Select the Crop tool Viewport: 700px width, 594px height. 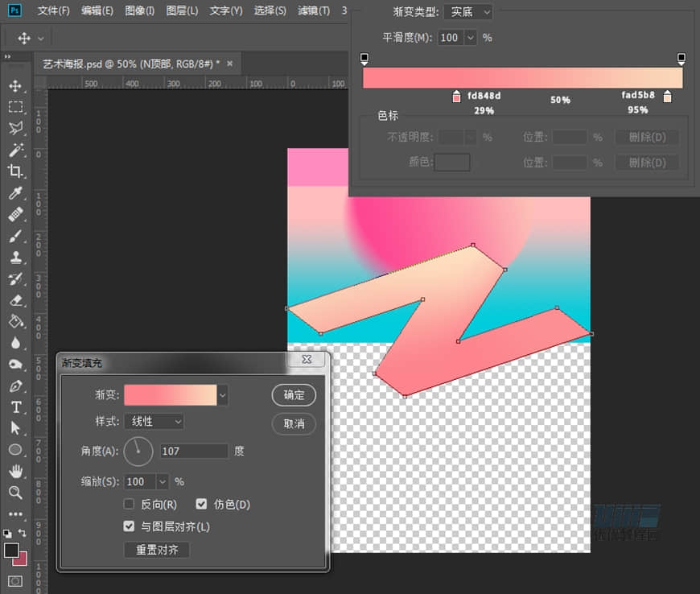(x=15, y=171)
